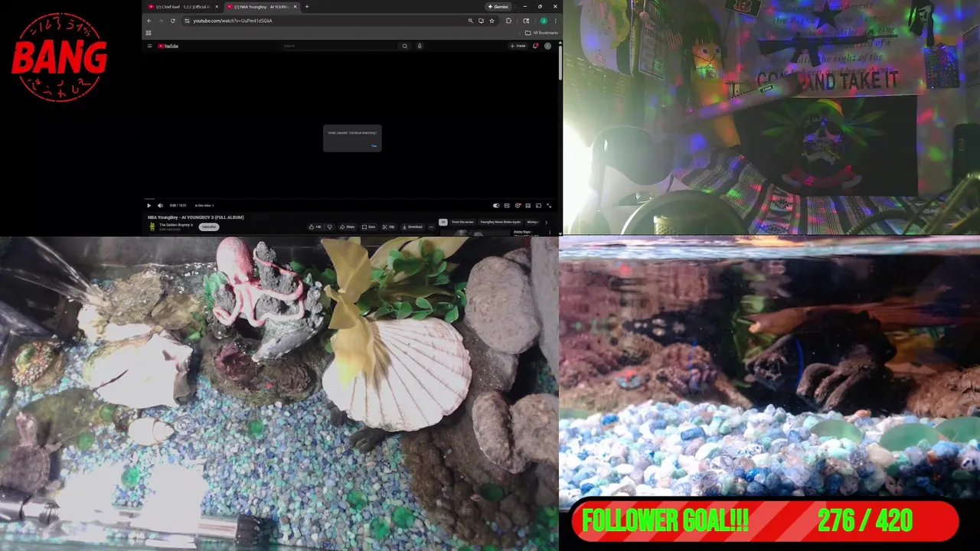Open YouTube notifications bell

point(535,46)
